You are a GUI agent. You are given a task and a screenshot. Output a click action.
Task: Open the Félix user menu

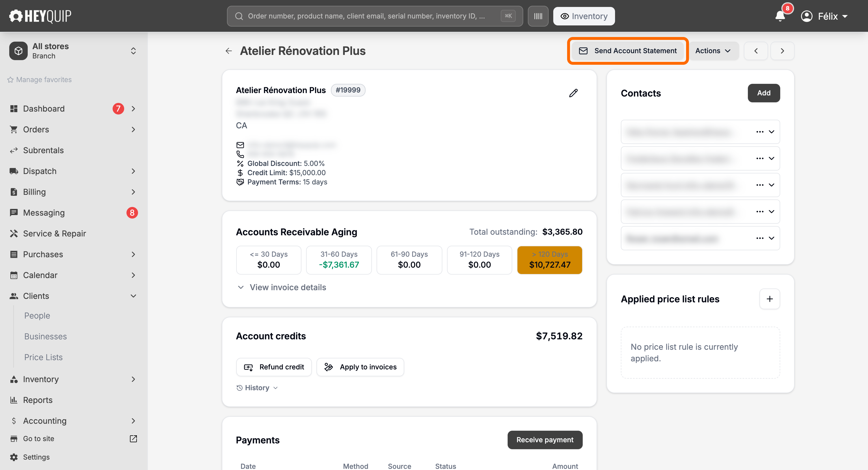pyautogui.click(x=824, y=16)
